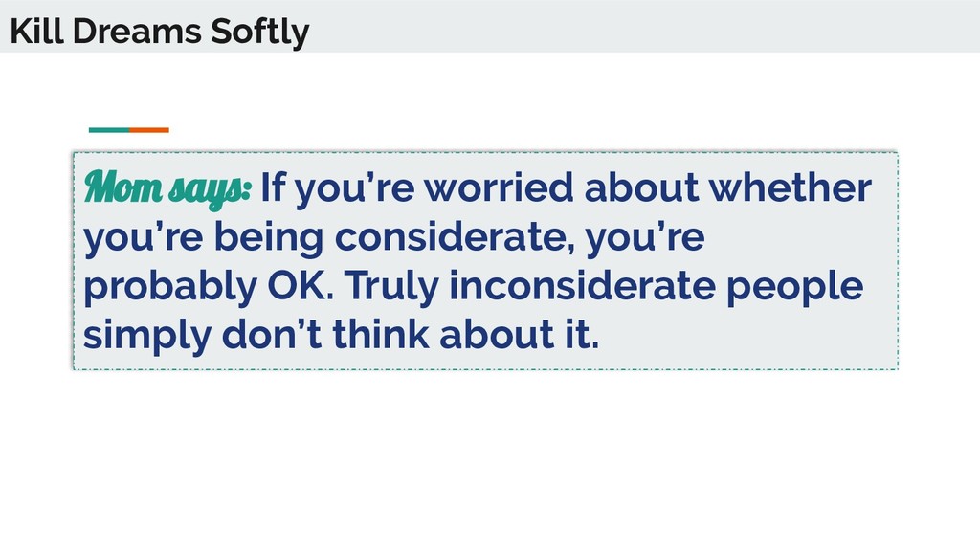This screenshot has height=551, width=980.
Task: Click the gray header bar beside the title
Action: (644, 26)
